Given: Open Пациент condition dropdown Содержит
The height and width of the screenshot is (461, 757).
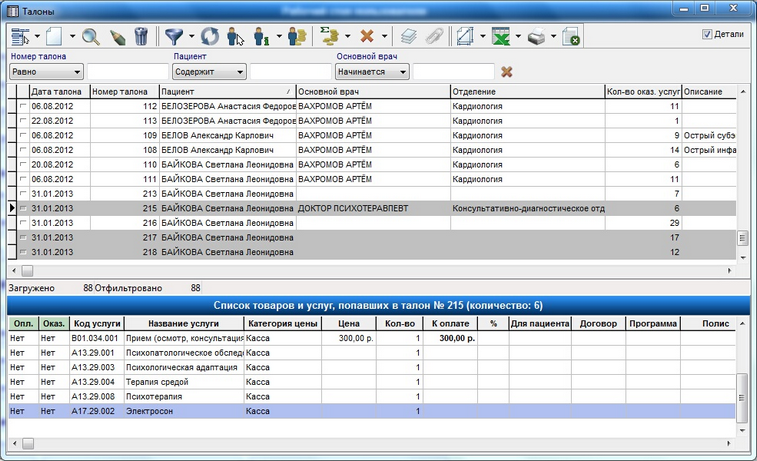Looking at the screenshot, I should (209, 72).
